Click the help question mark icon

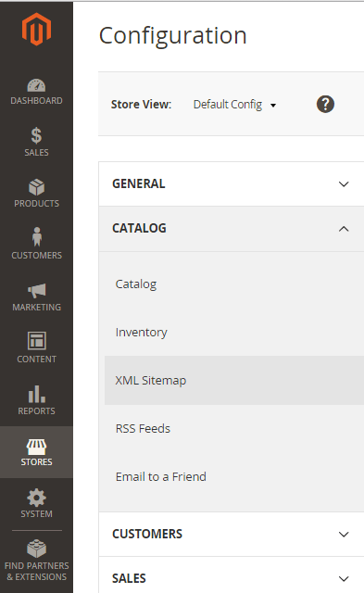[325, 104]
